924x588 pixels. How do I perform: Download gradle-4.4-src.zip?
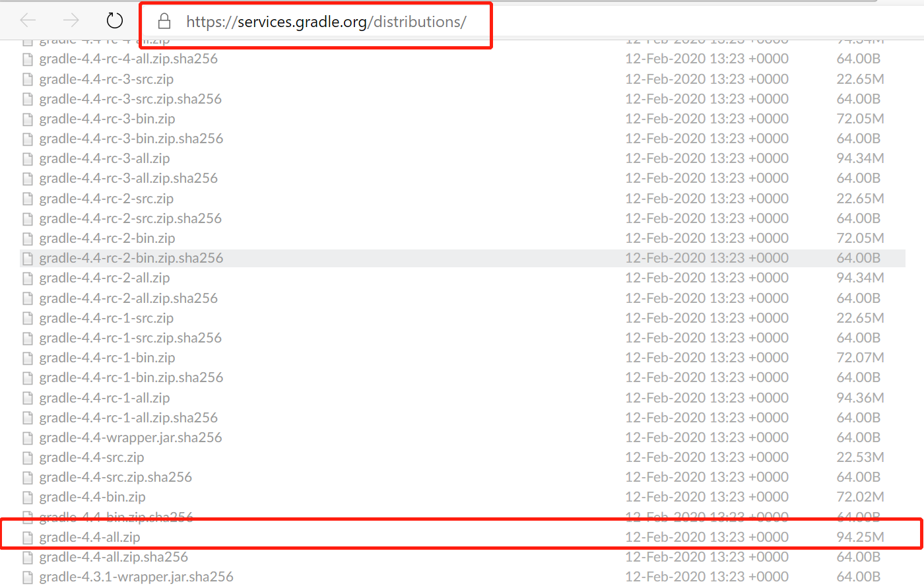click(91, 457)
